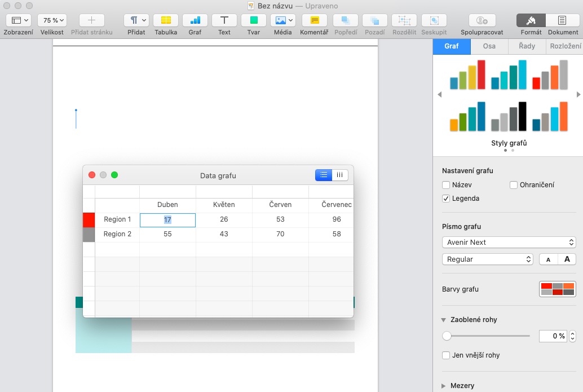The height and width of the screenshot is (392, 583).
Task: Open the Přidat paragraph insert menu
Action: [x=136, y=20]
